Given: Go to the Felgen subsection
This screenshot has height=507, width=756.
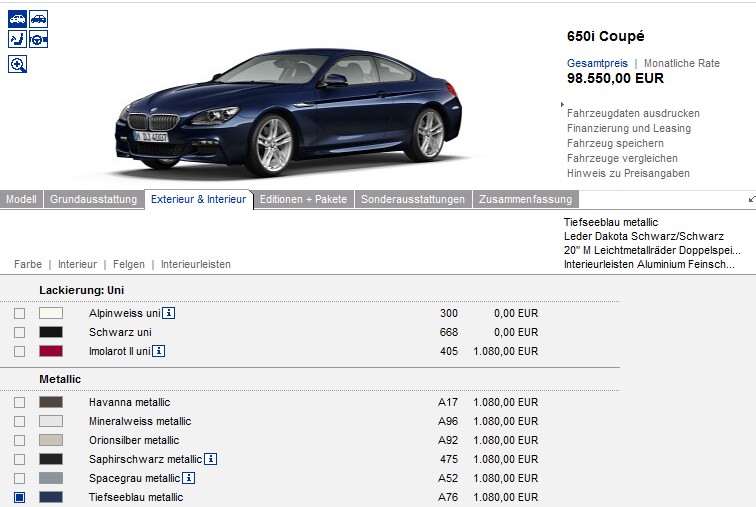Looking at the screenshot, I should pyautogui.click(x=129, y=264).
